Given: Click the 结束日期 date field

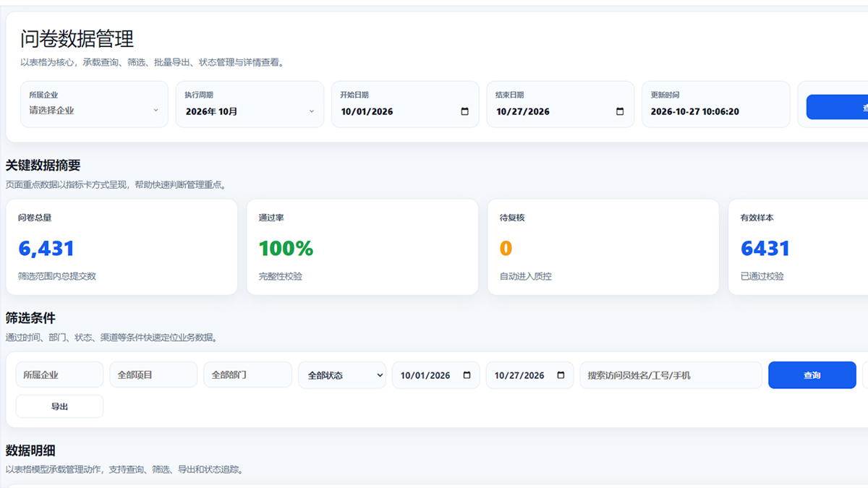Looking at the screenshot, I should [561, 111].
